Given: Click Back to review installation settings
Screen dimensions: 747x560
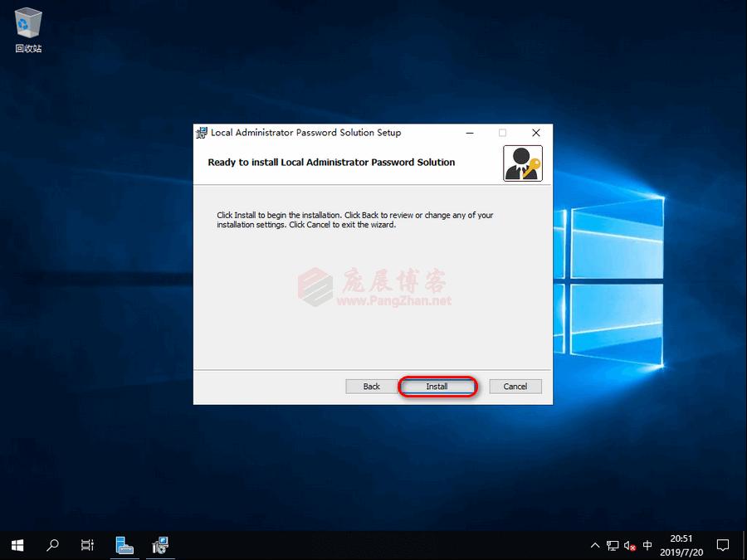Looking at the screenshot, I should click(371, 386).
